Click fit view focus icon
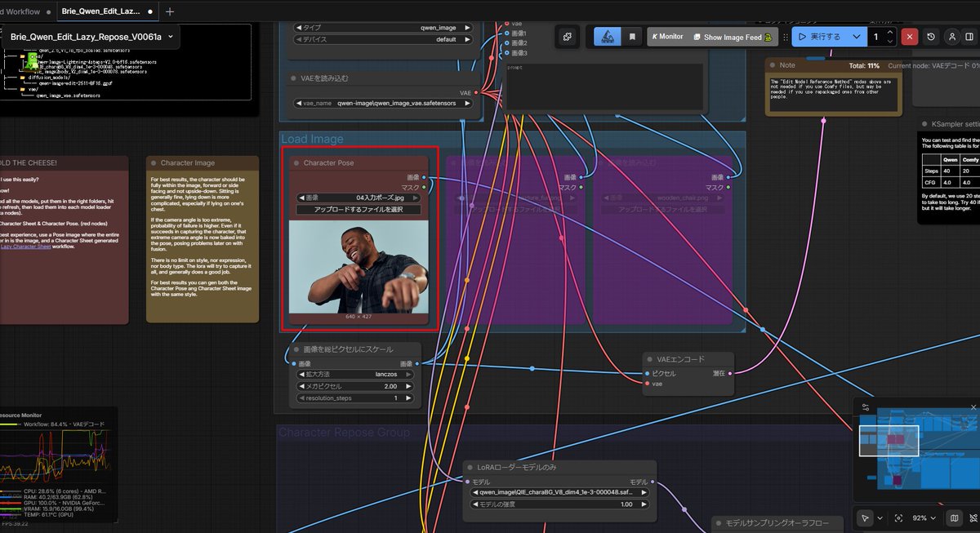 [899, 518]
